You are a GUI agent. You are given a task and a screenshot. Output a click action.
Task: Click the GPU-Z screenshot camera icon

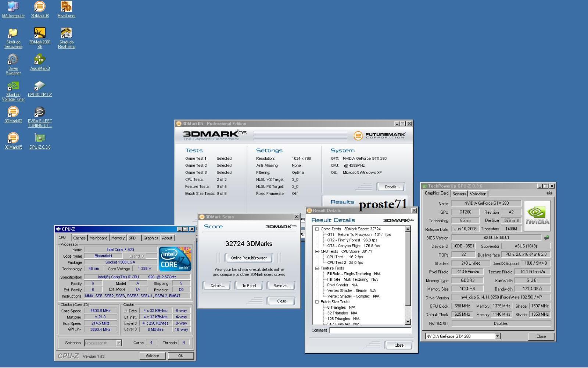549,193
